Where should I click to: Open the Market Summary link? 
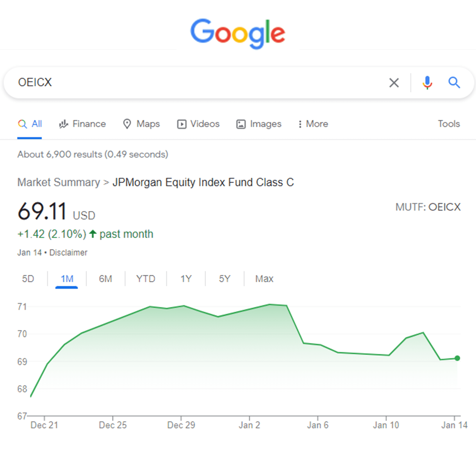[x=59, y=182]
